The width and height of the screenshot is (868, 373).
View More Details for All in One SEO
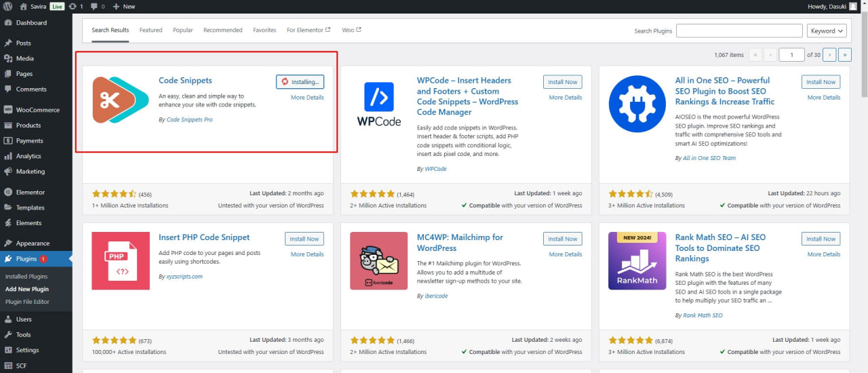pos(824,98)
